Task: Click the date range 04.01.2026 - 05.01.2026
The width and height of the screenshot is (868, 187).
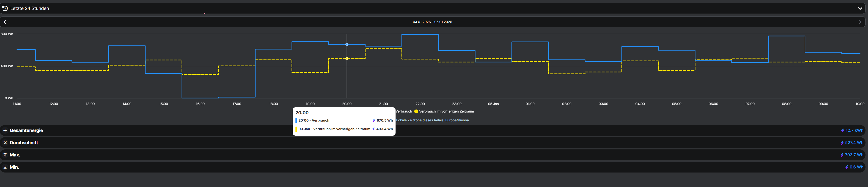Action: [432, 22]
